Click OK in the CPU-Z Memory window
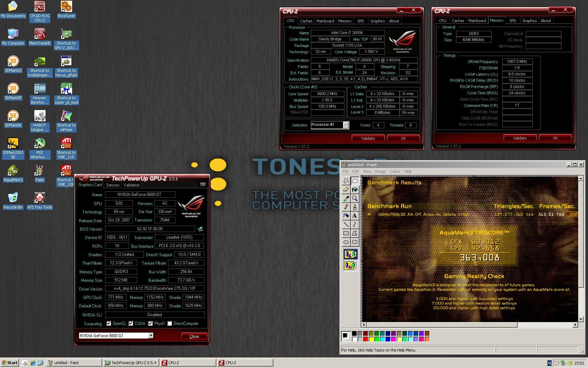The width and height of the screenshot is (588, 368). [555, 138]
